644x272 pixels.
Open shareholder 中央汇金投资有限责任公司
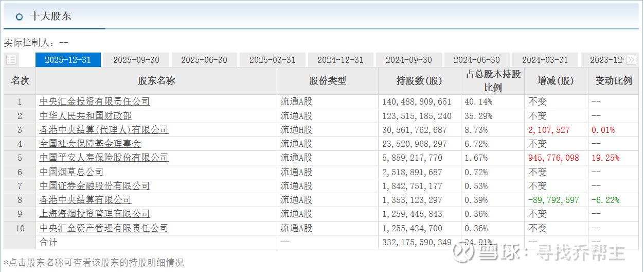pos(95,101)
